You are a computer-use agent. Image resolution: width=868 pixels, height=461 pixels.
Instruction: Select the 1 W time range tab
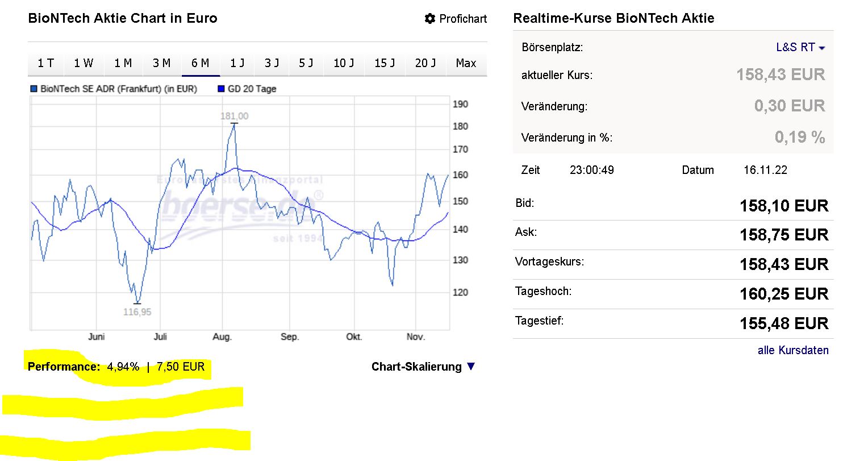(x=84, y=63)
